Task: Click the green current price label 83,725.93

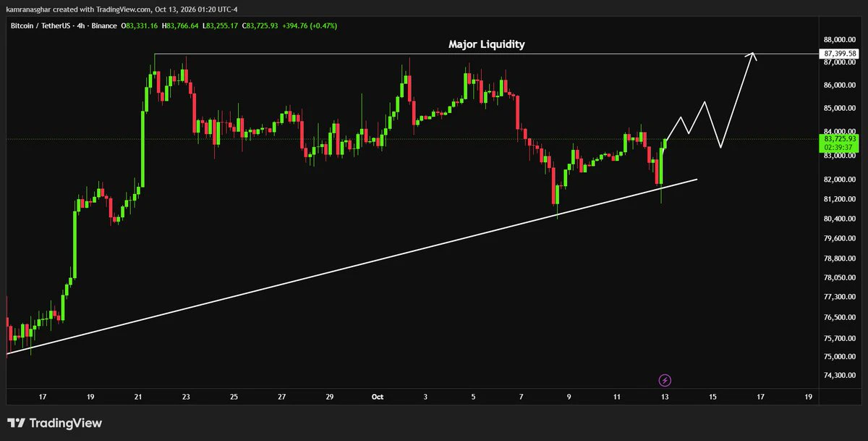Action: tap(840, 138)
